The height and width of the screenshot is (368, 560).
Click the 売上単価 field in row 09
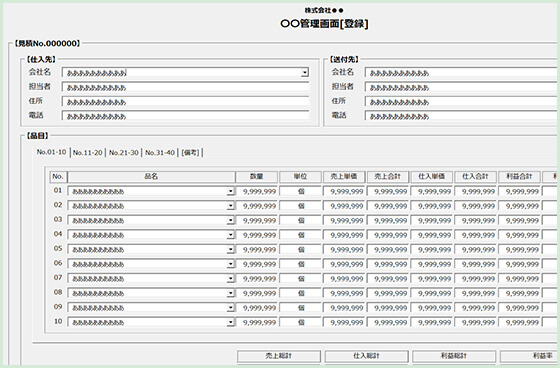pyautogui.click(x=344, y=308)
